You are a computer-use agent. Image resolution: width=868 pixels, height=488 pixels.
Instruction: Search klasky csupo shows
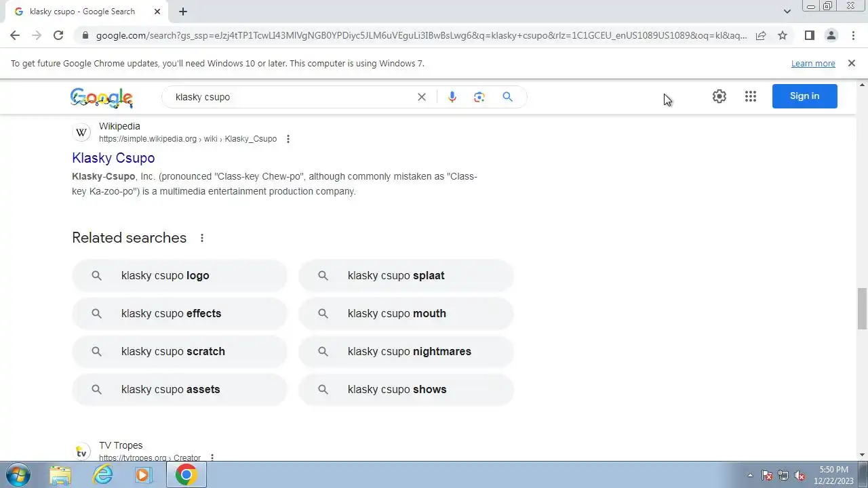(406, 390)
